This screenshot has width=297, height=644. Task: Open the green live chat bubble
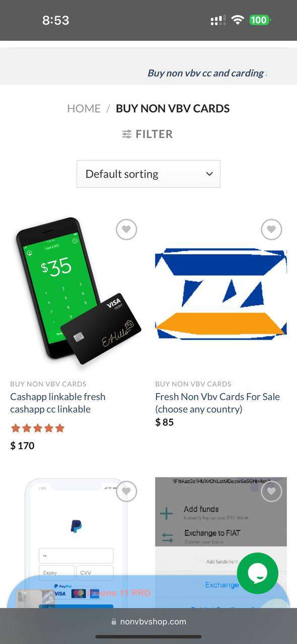[x=257, y=573]
